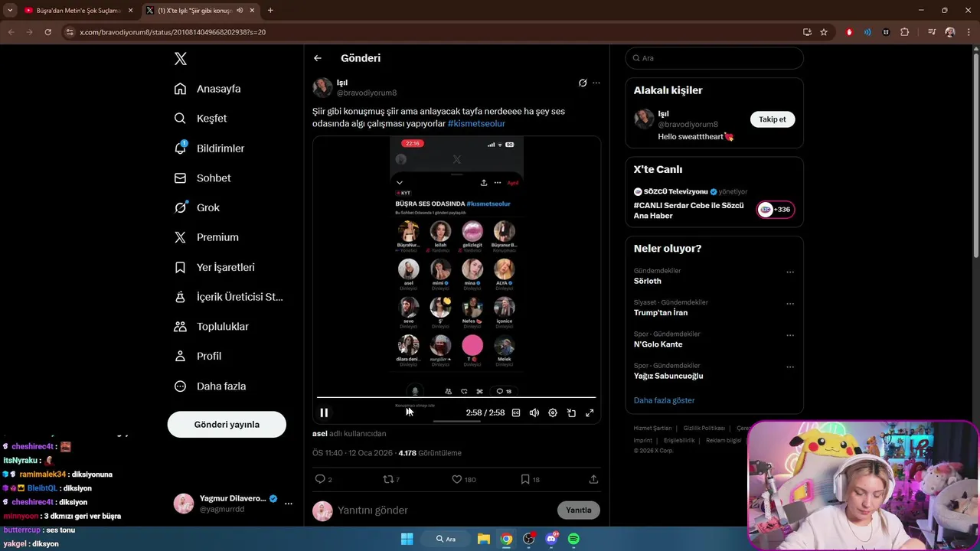The height and width of the screenshot is (551, 980).
Task: Click taskbar Ara search box
Action: point(446,539)
